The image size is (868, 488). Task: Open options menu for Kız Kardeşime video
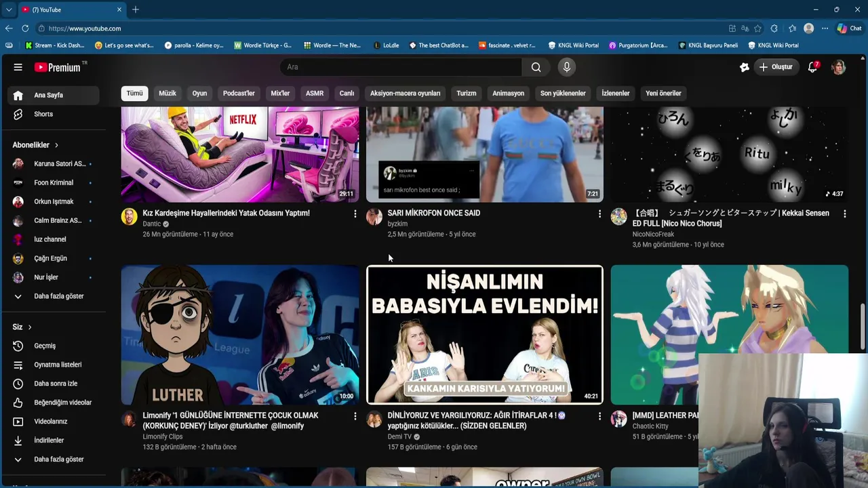pyautogui.click(x=355, y=213)
